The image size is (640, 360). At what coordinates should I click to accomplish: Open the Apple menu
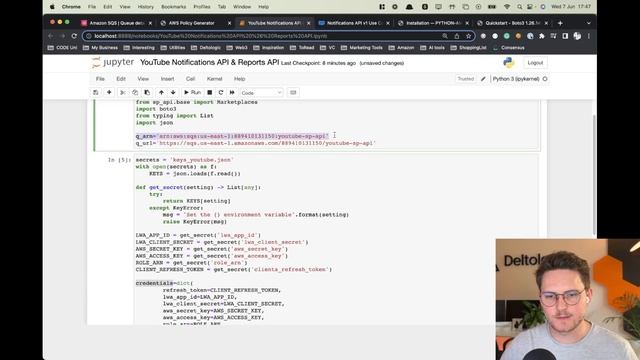[52, 7]
